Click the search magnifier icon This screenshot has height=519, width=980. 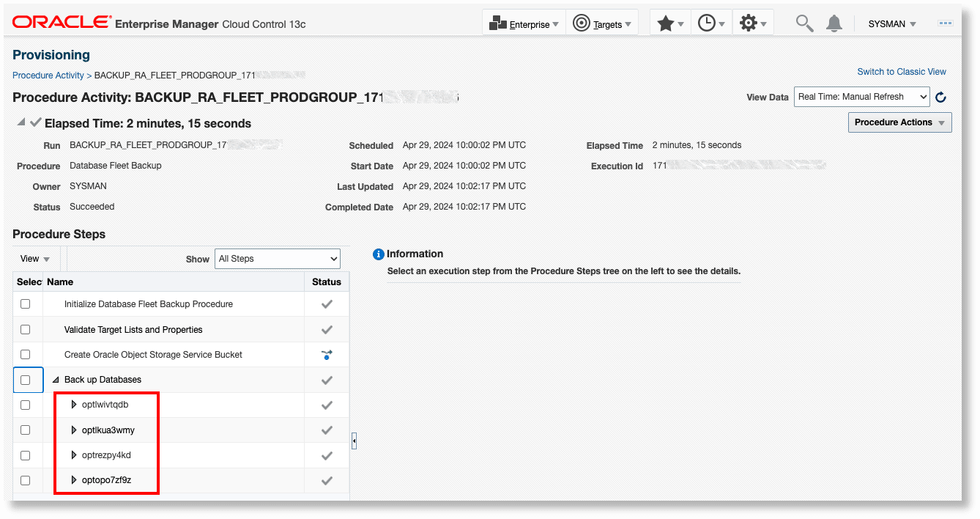coord(803,23)
